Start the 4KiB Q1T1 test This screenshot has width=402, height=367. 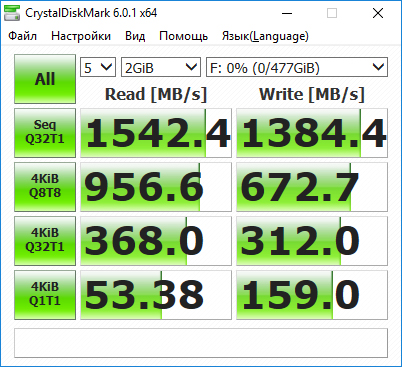pyautogui.click(x=45, y=295)
